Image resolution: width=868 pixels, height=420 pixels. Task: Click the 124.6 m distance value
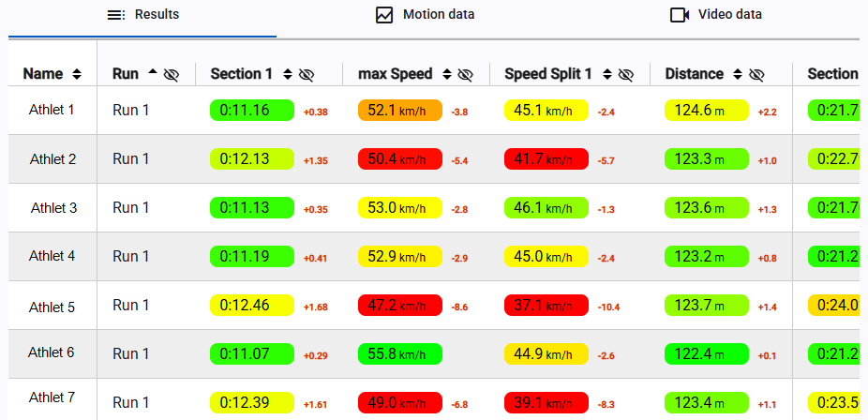click(x=707, y=110)
